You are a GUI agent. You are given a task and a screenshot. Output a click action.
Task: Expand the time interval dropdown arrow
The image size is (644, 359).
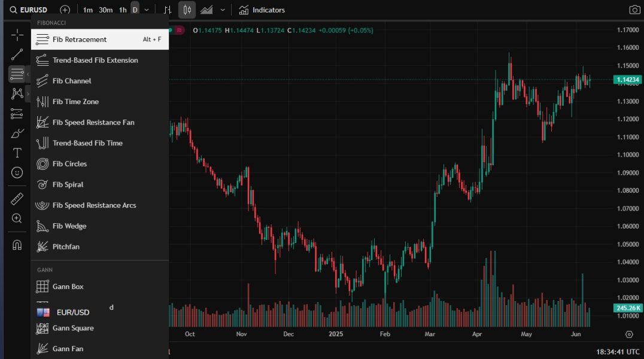click(147, 10)
